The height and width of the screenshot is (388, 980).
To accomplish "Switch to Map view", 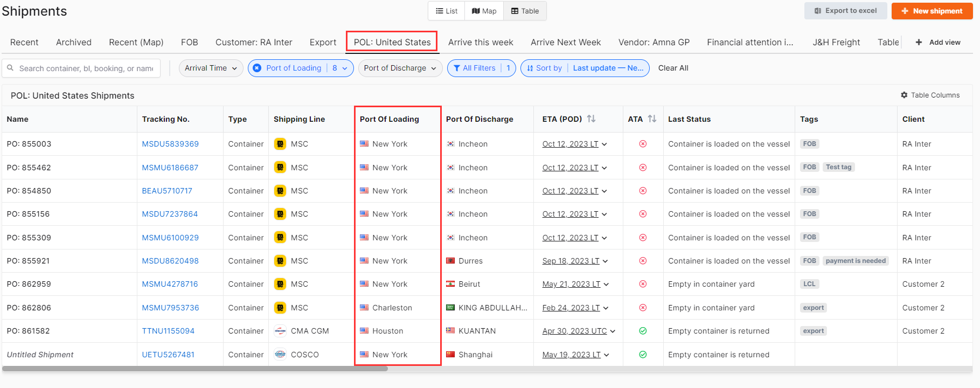I will click(484, 11).
